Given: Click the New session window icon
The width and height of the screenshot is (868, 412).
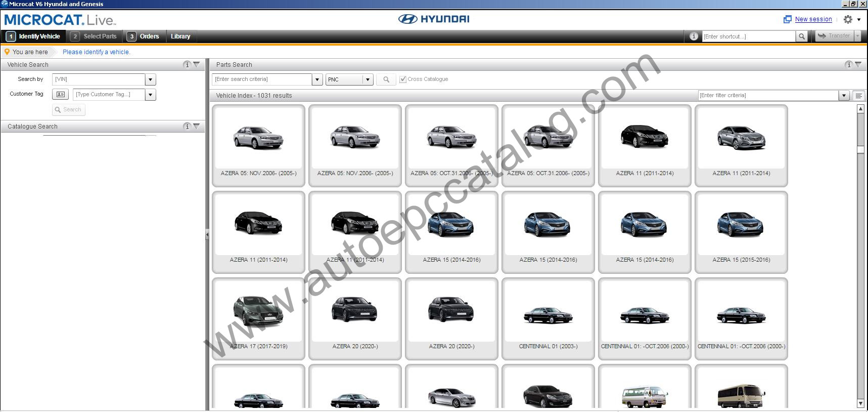Looking at the screenshot, I should click(787, 19).
